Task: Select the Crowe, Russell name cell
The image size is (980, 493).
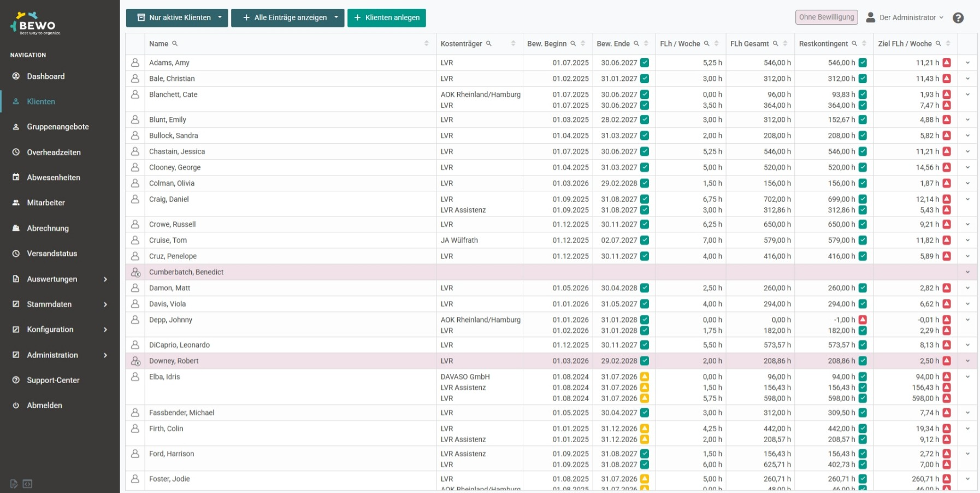Action: click(x=290, y=225)
